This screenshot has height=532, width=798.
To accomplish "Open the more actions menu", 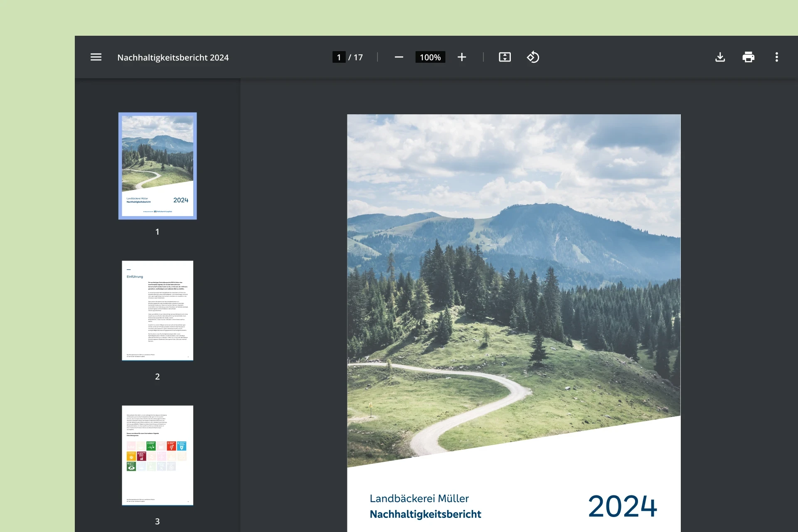I will tap(776, 57).
